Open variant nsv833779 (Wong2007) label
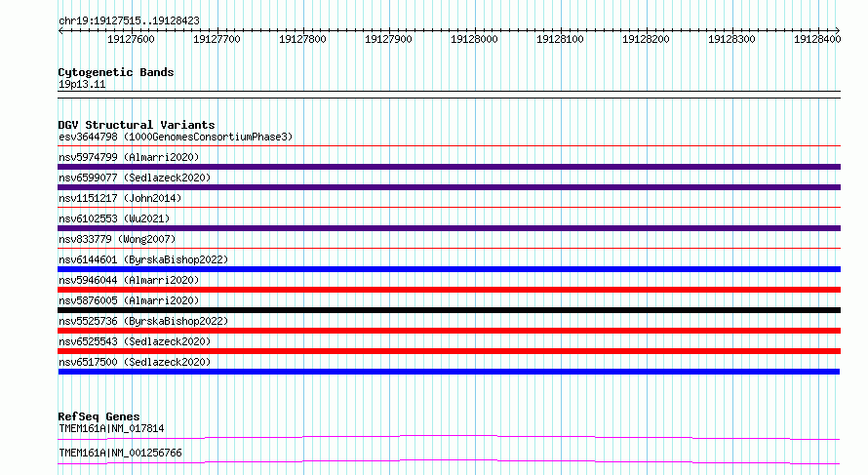Screen dimensions: 868x475 pyautogui.click(x=117, y=239)
